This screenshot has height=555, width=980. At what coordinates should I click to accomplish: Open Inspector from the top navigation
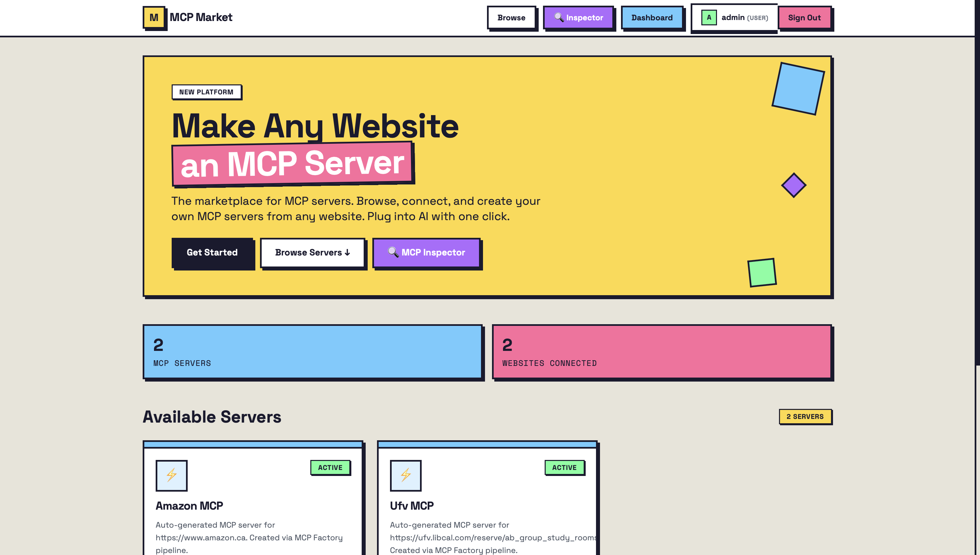pos(578,18)
